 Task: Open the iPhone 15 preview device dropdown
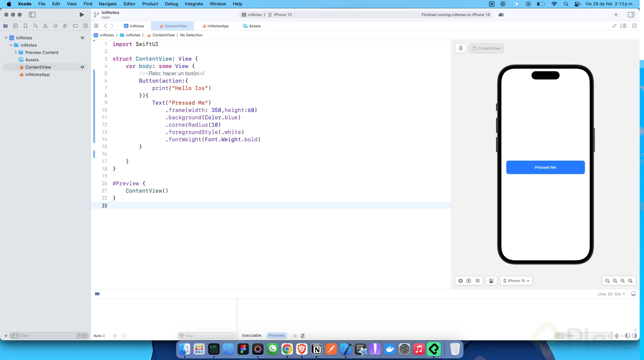coord(516,281)
